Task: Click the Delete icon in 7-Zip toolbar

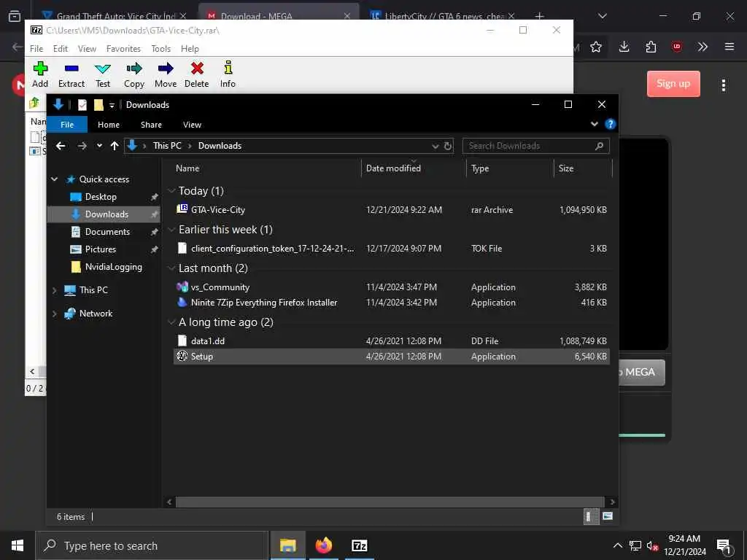Action: pyautogui.click(x=197, y=75)
